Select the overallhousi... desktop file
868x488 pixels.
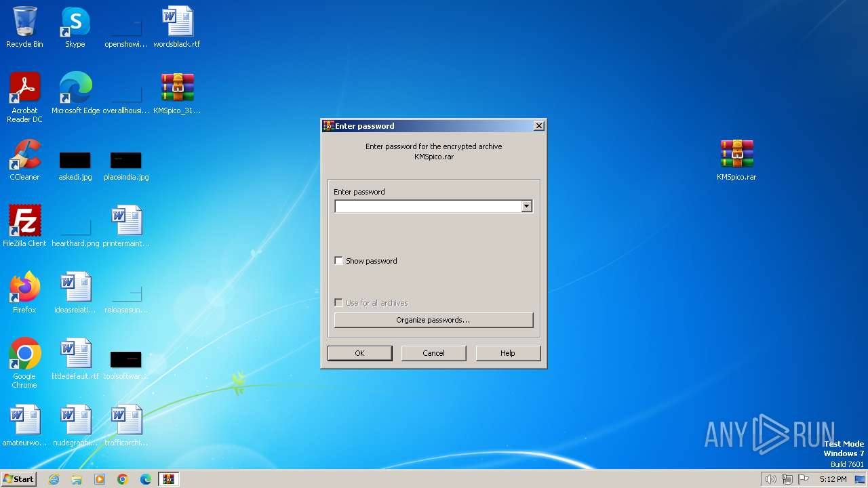[126, 94]
